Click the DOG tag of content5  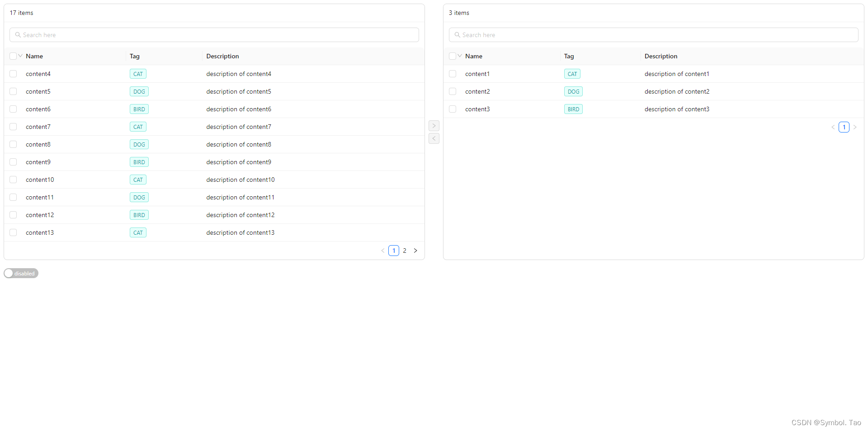(x=139, y=91)
